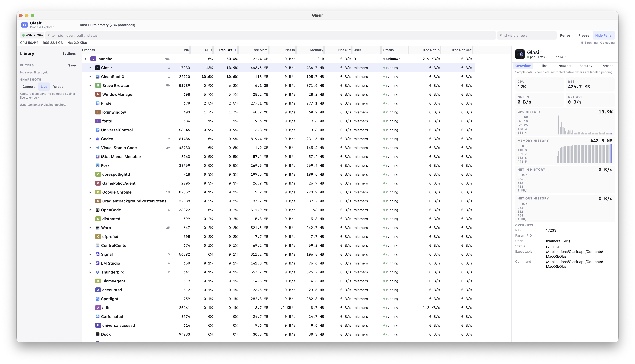Click the large Glasir icon in detail panel
Viewport: 635px width, 364px height.
point(520,54)
